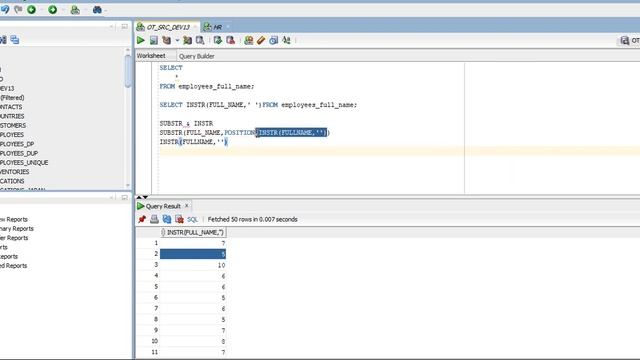Click row number 10 in results
Viewport: 640px width, 360px height.
pos(155,341)
